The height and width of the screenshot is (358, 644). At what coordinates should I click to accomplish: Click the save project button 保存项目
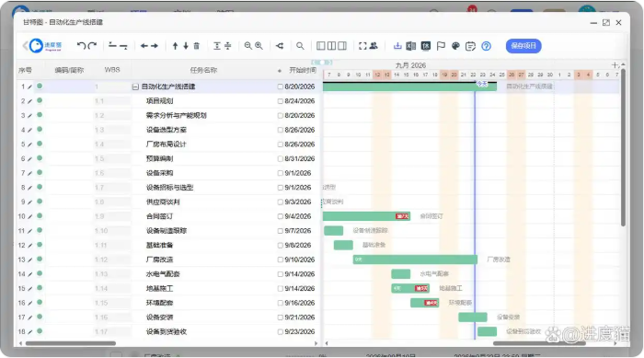click(x=523, y=46)
